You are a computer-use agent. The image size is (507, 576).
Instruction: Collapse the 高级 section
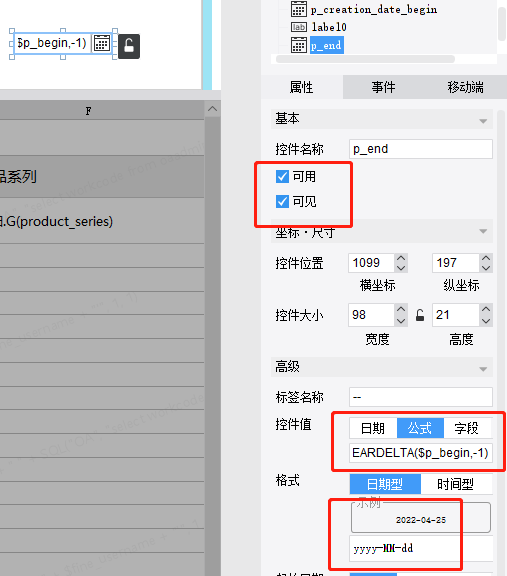[x=483, y=369]
